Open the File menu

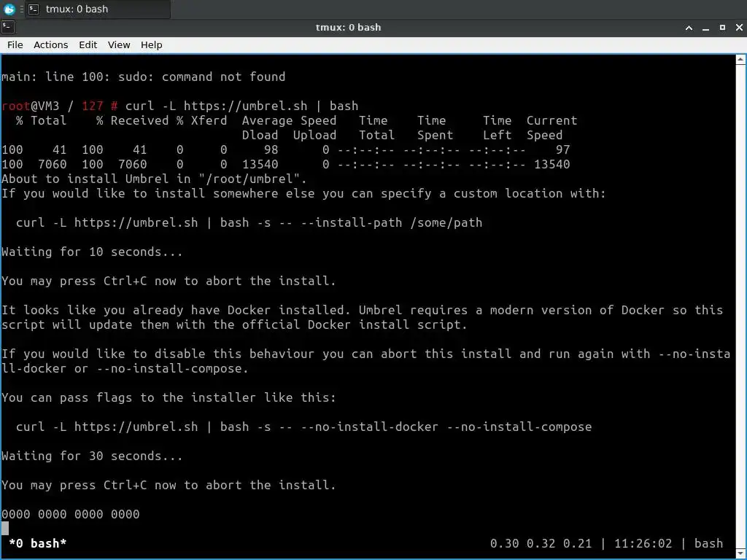tap(15, 44)
